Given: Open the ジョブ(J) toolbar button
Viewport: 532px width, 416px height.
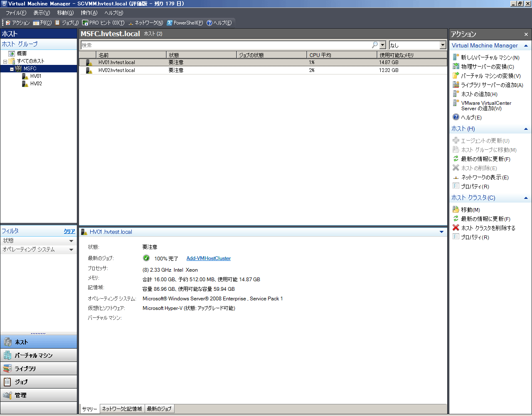Looking at the screenshot, I should 66,23.
